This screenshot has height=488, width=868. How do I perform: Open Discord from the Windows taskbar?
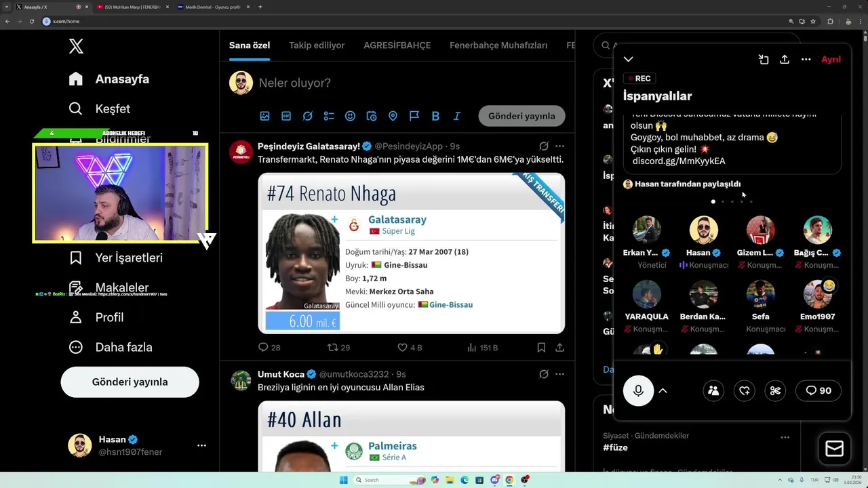click(x=494, y=480)
